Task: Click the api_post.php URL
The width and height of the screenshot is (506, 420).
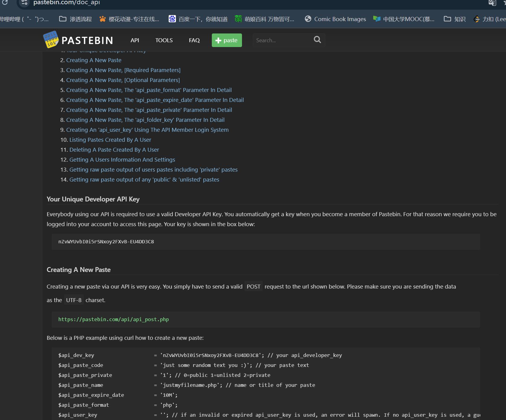Action: (113, 319)
